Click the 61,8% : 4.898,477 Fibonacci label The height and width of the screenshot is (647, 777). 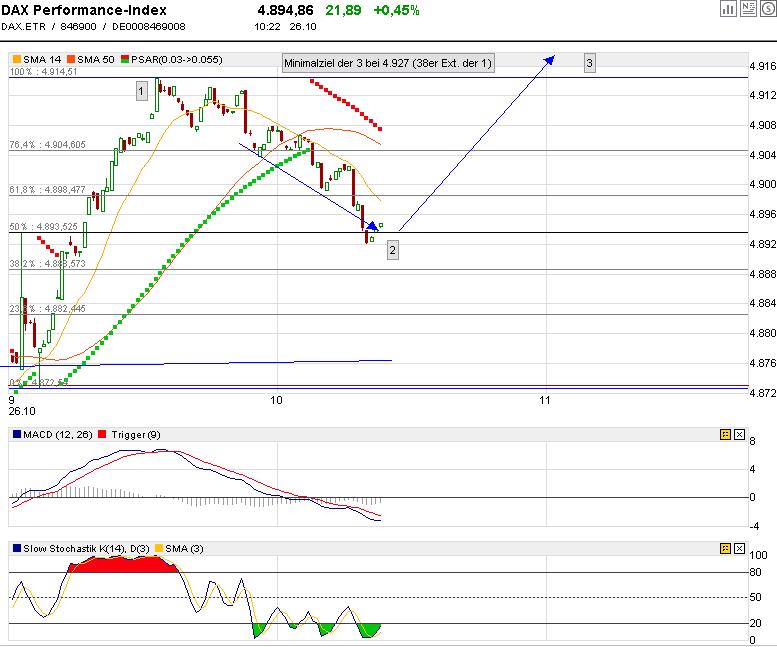pos(48,190)
